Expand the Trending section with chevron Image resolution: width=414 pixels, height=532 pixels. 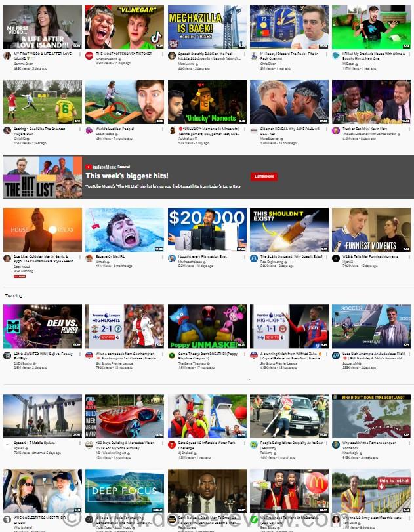248,379
